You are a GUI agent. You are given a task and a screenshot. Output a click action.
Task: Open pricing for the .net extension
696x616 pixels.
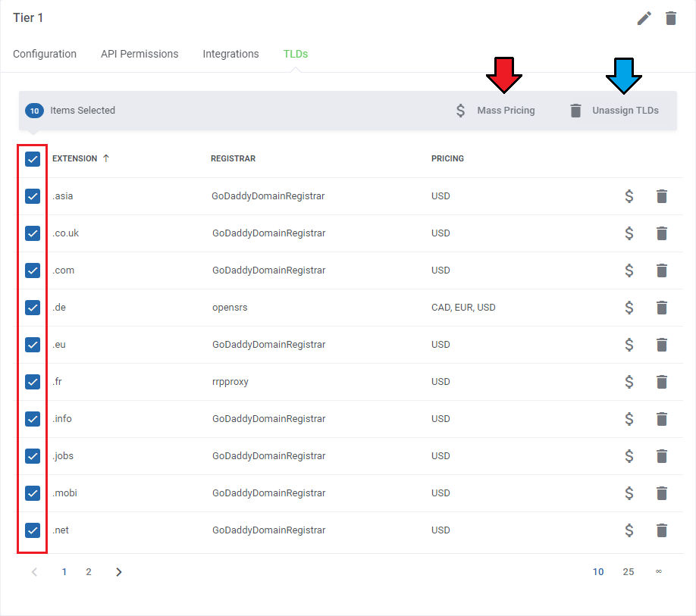(629, 530)
